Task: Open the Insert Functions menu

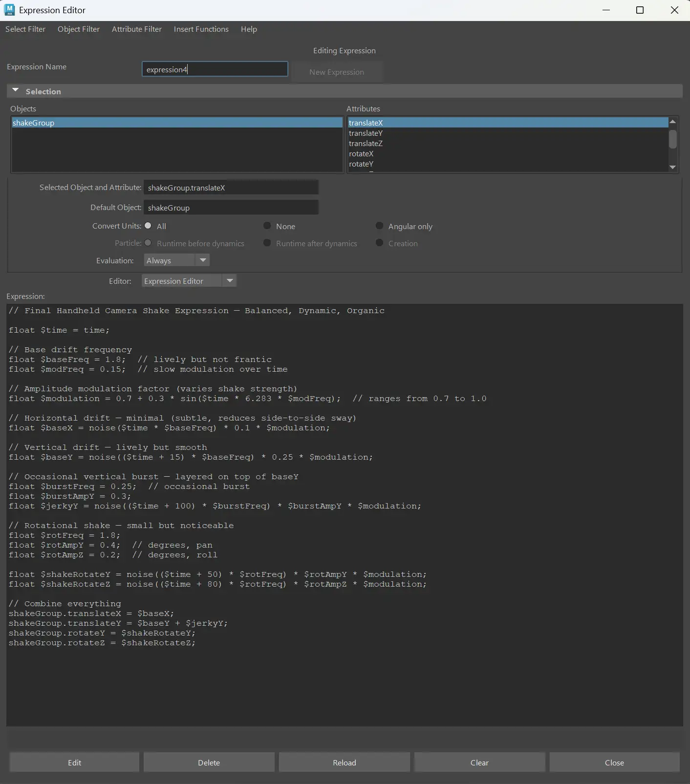Action: click(201, 29)
